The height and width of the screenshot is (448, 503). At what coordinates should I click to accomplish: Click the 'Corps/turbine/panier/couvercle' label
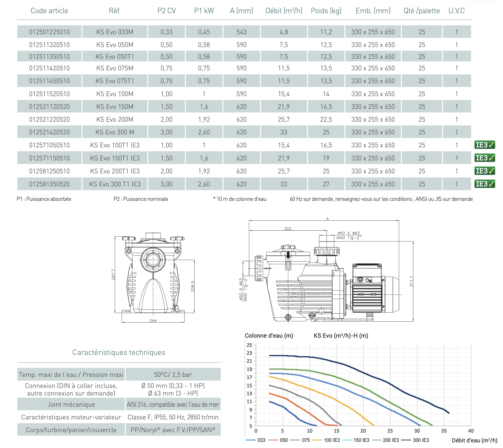click(71, 430)
